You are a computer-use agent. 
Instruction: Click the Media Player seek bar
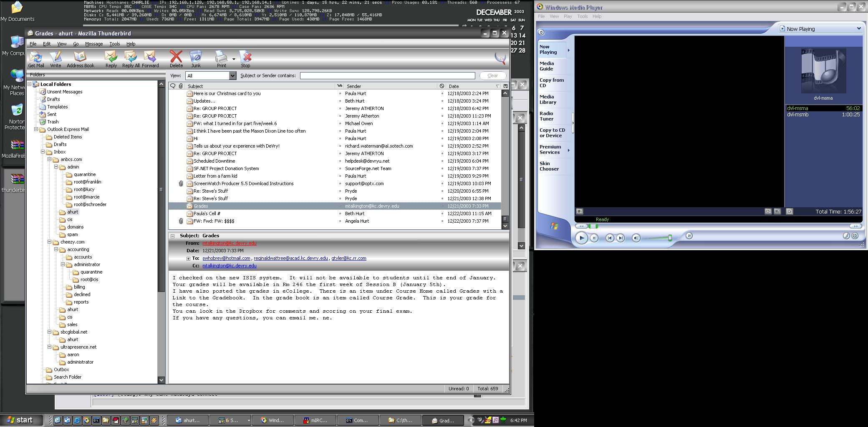(x=719, y=226)
